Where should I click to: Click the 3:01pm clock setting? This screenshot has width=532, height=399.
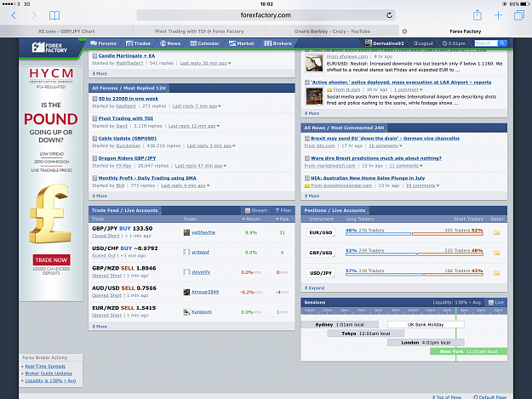[454, 43]
